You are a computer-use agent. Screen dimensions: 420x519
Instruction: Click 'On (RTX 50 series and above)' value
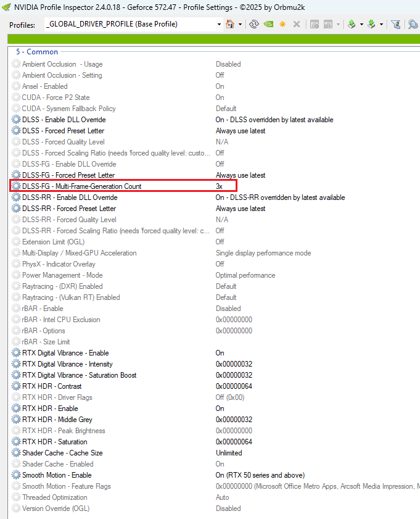click(260, 475)
